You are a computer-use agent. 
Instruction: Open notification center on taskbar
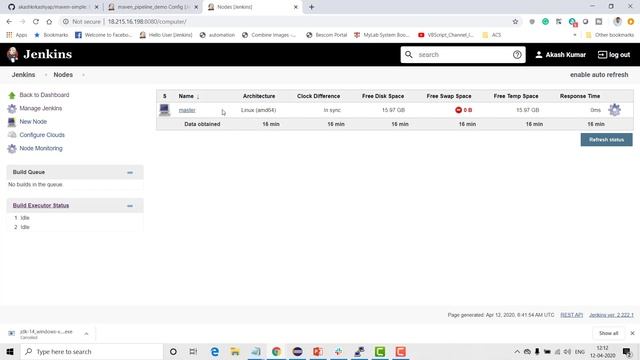(627, 351)
